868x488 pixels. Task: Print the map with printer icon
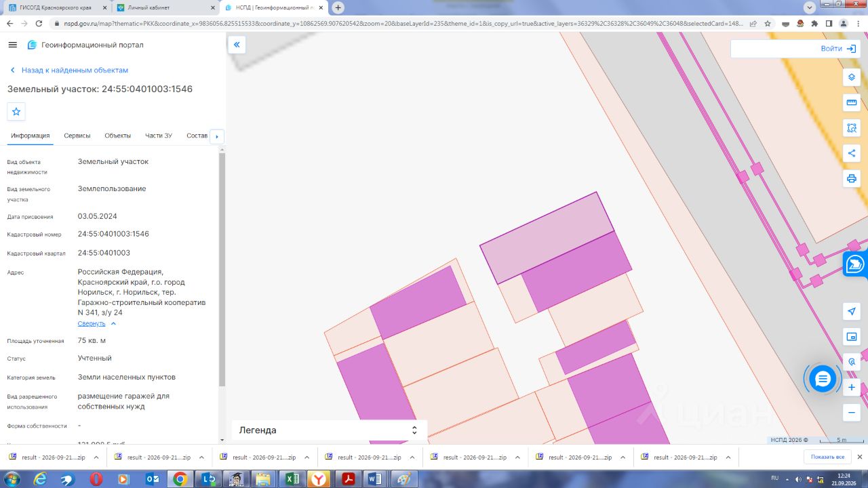point(852,179)
